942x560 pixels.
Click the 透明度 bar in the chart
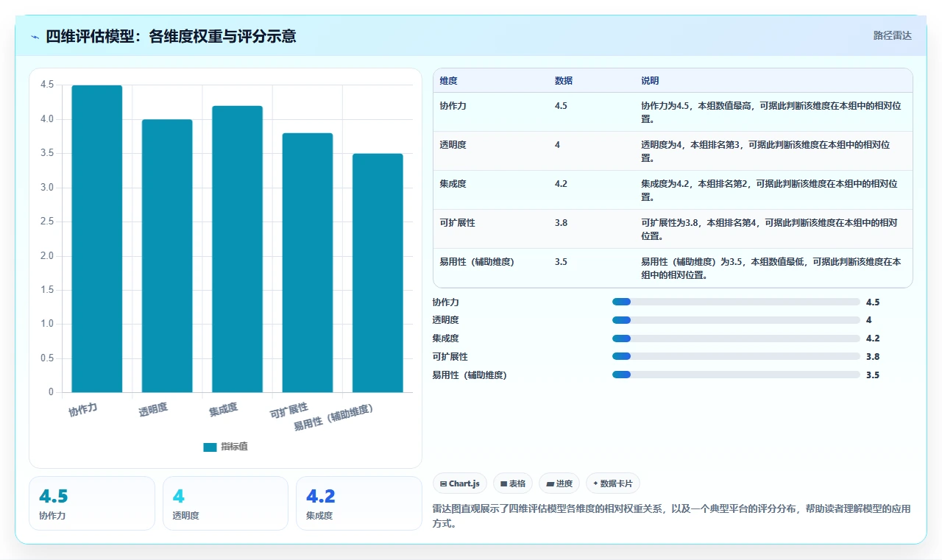click(167, 256)
